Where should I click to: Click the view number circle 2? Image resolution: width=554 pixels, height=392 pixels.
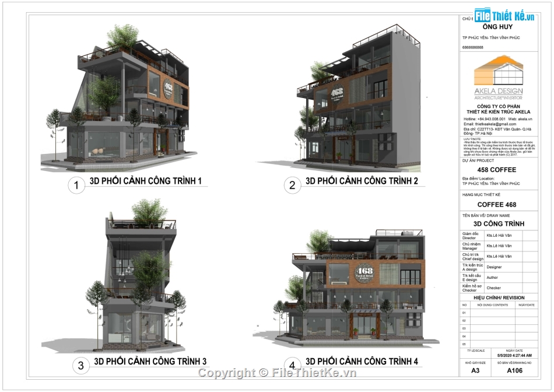pos(292,185)
